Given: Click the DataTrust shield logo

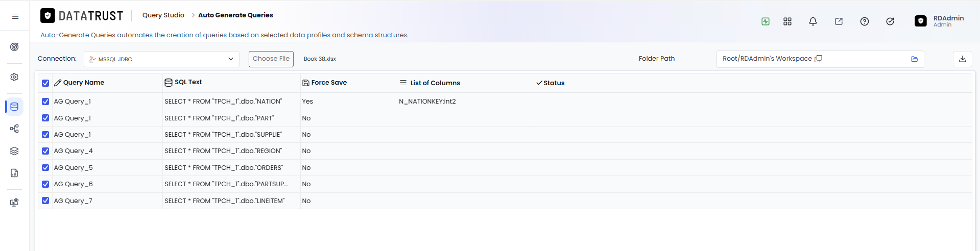Looking at the screenshot, I should click(x=47, y=16).
